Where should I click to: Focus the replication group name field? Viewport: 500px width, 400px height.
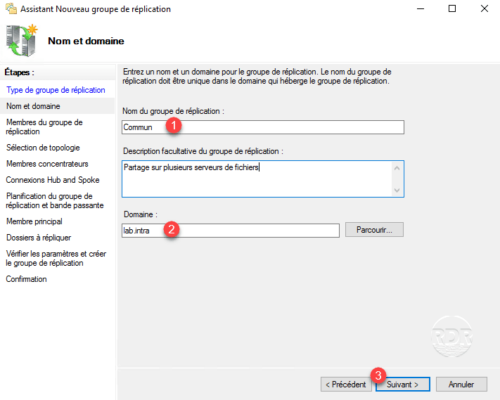click(263, 127)
